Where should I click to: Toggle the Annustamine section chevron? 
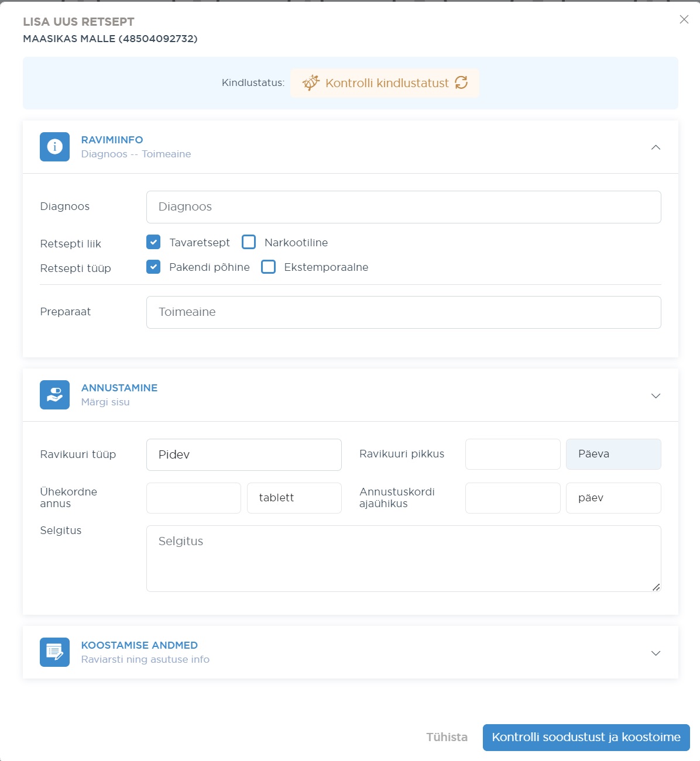tap(656, 396)
